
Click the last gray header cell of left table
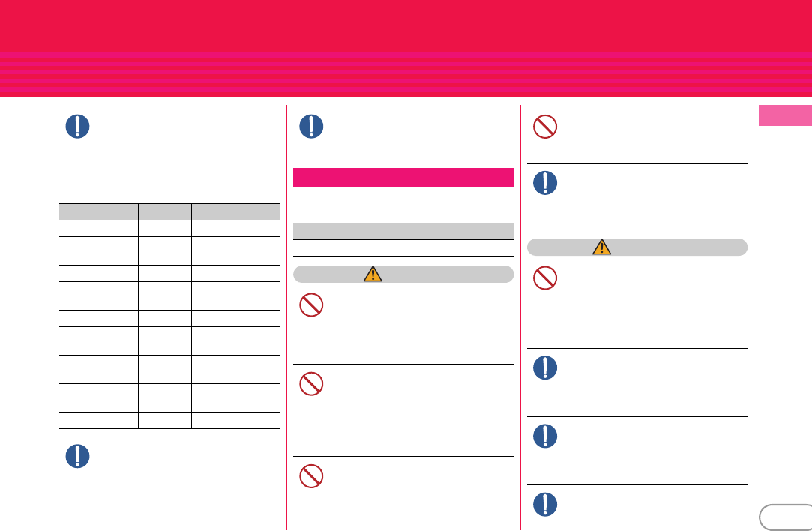click(236, 212)
